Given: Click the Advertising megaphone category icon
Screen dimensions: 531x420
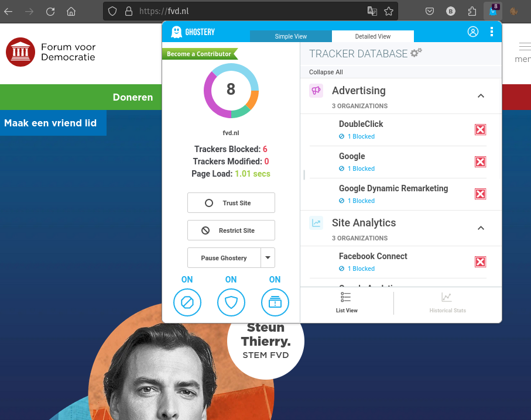Looking at the screenshot, I should [316, 91].
